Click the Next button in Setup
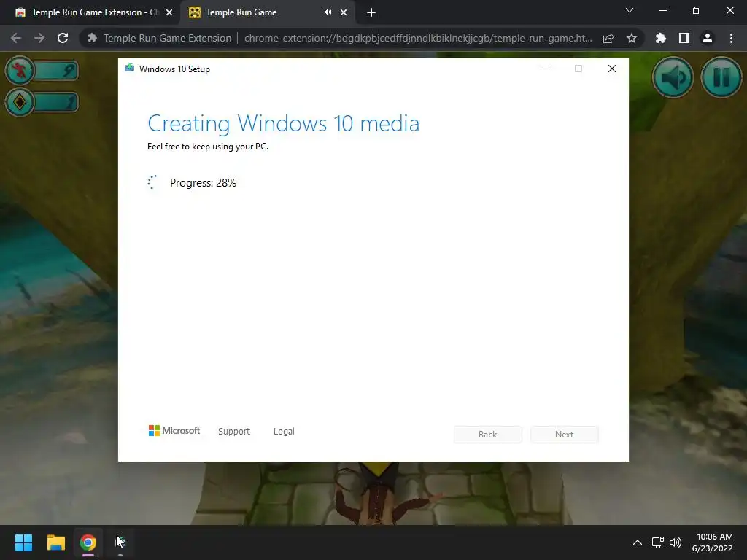 [565, 435]
